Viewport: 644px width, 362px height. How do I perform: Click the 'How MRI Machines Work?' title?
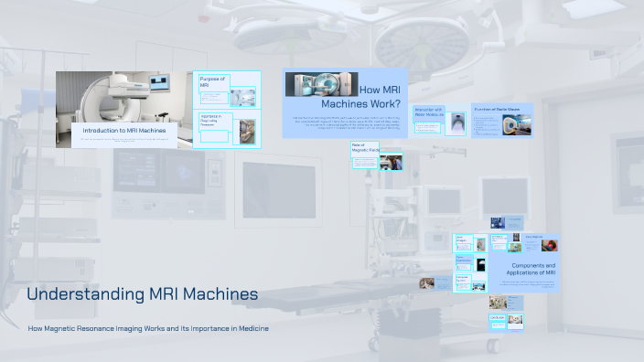coord(360,97)
